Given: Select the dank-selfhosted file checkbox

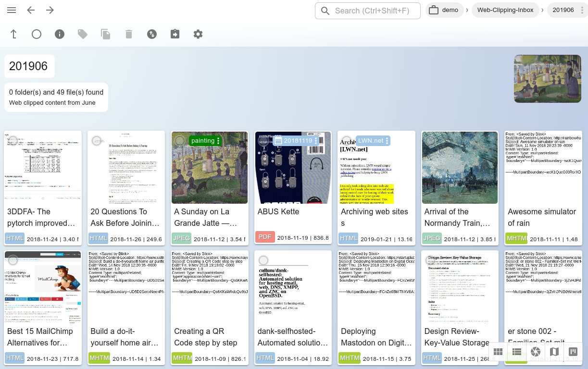Looking at the screenshot, I should [x=263, y=260].
